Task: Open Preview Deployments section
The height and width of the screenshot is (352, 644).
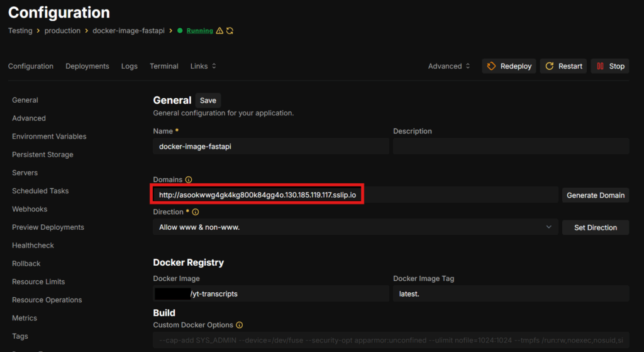Action: 48,227
